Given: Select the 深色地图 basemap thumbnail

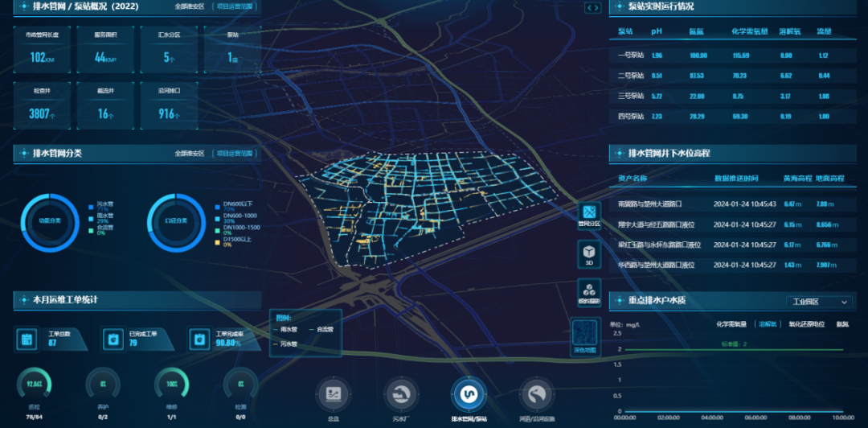Looking at the screenshot, I should [x=585, y=336].
